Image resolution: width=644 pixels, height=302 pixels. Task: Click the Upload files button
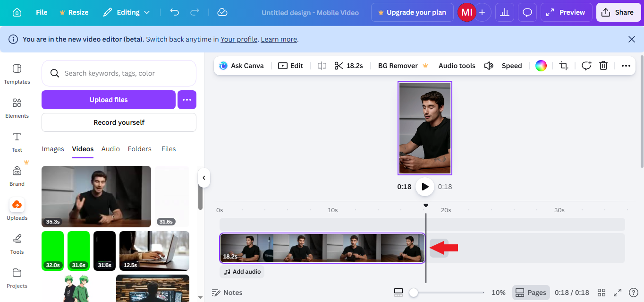pyautogui.click(x=109, y=100)
